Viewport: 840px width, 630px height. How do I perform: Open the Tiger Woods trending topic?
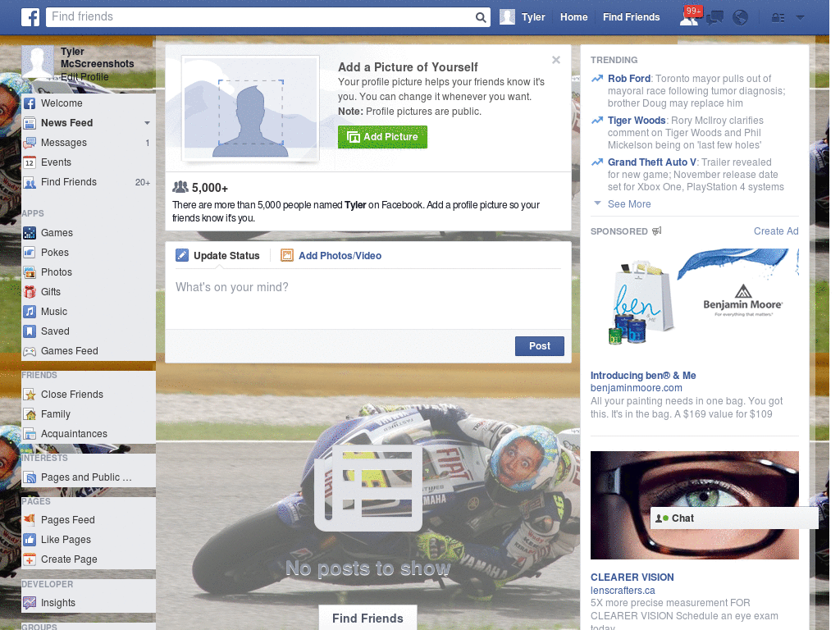(x=637, y=121)
